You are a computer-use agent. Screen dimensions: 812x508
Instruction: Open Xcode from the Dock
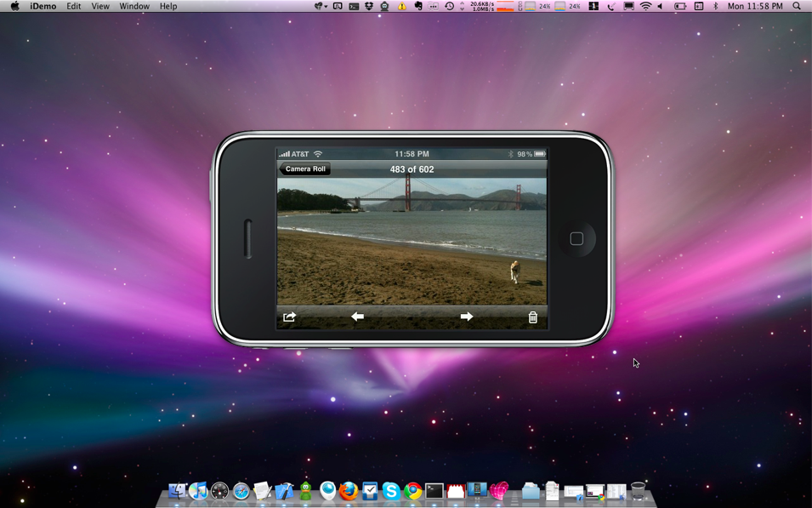coord(284,490)
